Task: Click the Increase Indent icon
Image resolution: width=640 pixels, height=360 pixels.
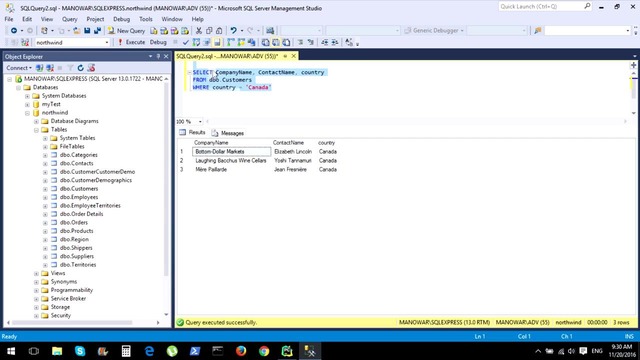Action: [x=335, y=42]
